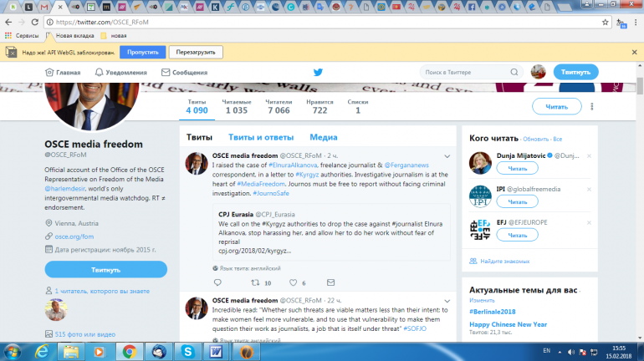Go to Главная home nav item
The width and height of the screenshot is (644, 361).
pyautogui.click(x=63, y=72)
